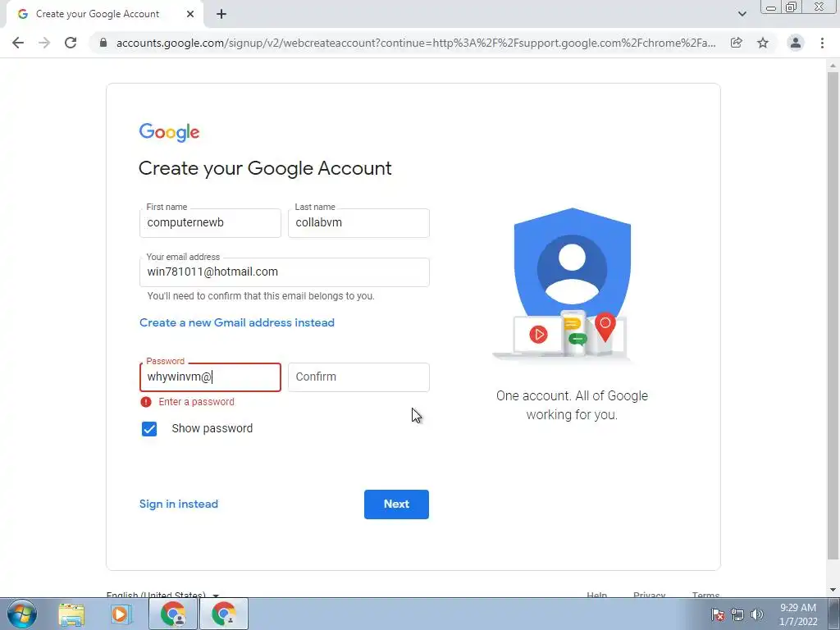Open the share page icon in address bar
840x630 pixels.
[x=737, y=43]
